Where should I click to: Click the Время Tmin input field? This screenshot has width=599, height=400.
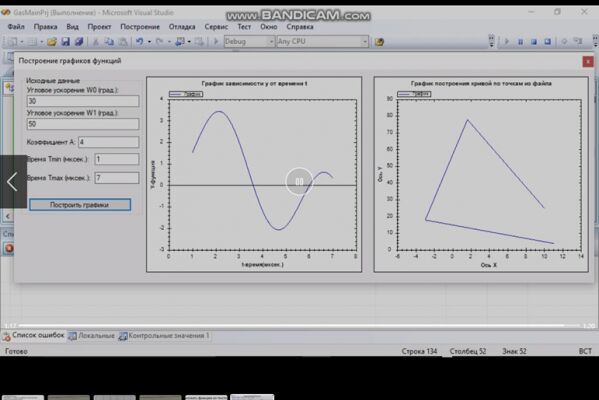coord(117,159)
